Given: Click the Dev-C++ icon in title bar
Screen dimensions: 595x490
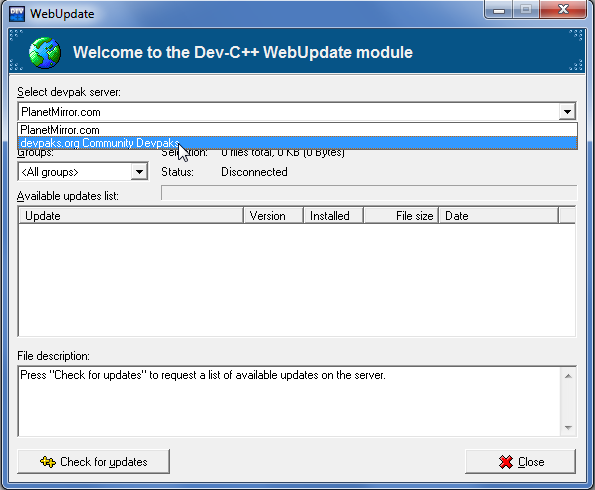Looking at the screenshot, I should coord(17,14).
